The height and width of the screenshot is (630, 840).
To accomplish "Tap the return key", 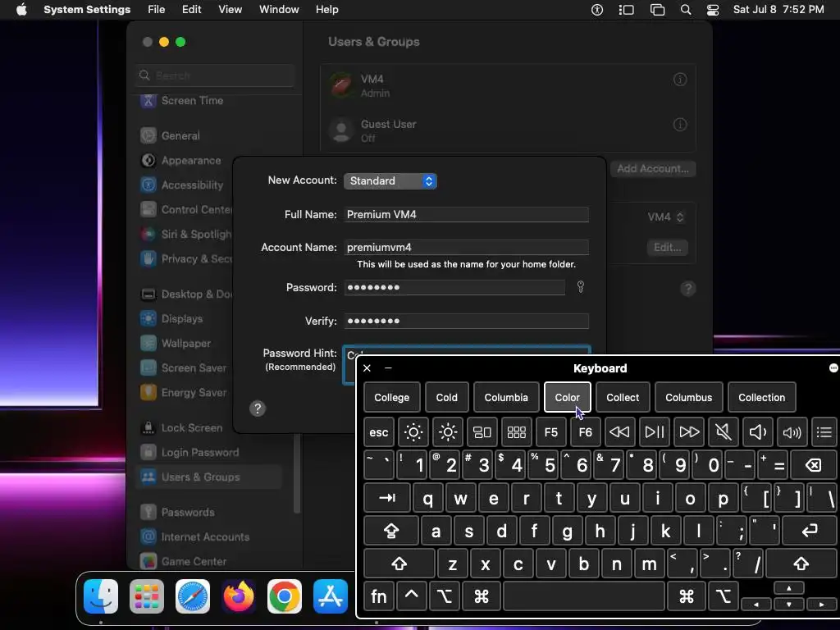I will click(x=810, y=531).
